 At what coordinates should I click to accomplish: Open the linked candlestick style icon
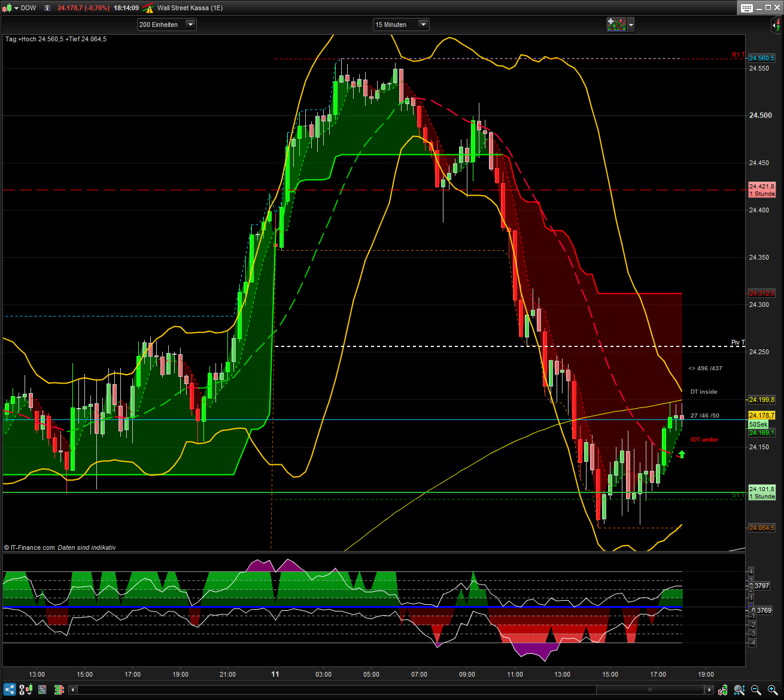click(26, 690)
